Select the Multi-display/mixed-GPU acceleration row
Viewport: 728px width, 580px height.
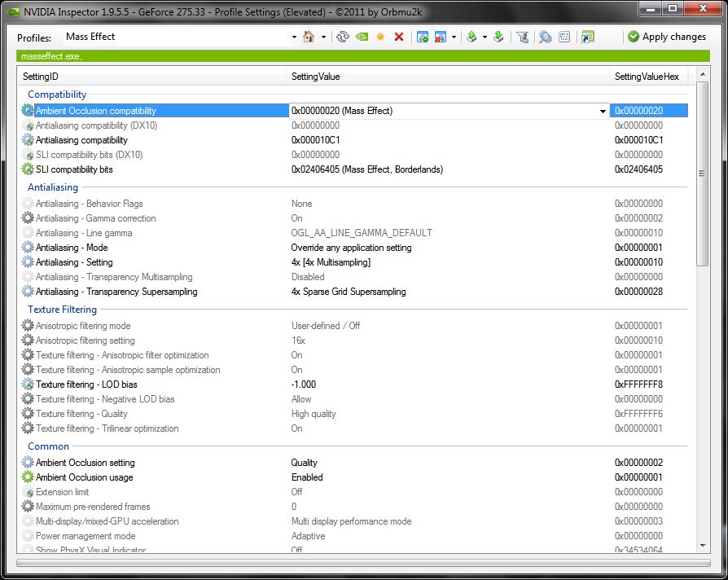pos(353,521)
